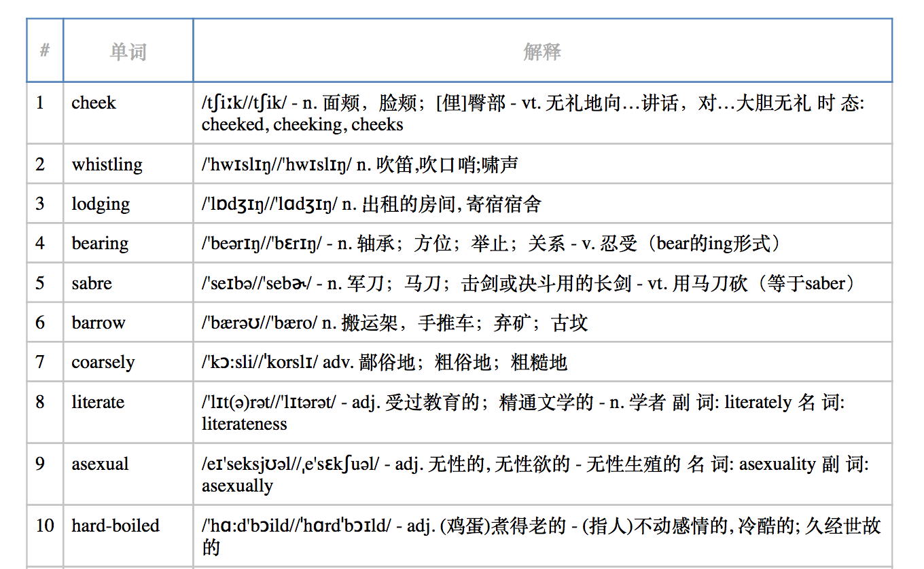This screenshot has height=569, width=924.
Task: Click row number 5 cell
Action: [x=45, y=282]
